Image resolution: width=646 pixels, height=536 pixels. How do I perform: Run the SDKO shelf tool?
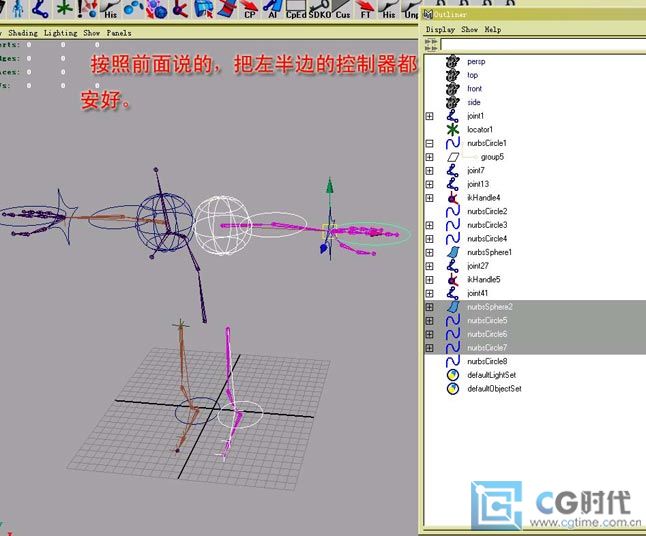point(320,10)
